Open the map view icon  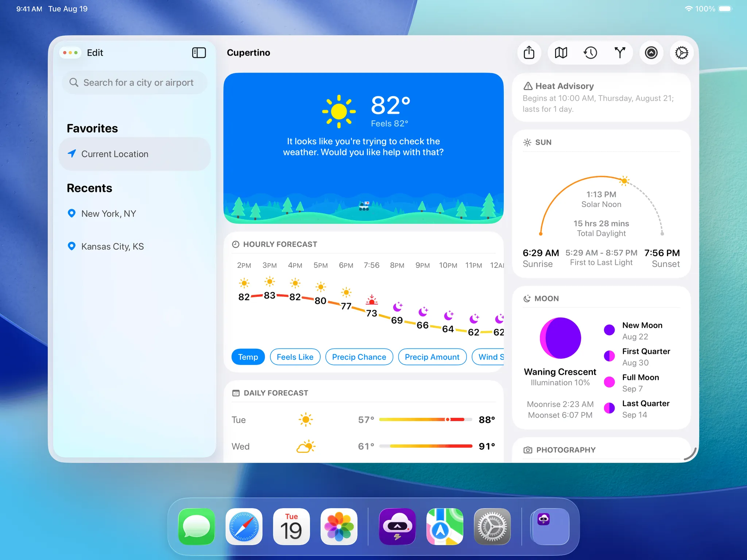561,53
